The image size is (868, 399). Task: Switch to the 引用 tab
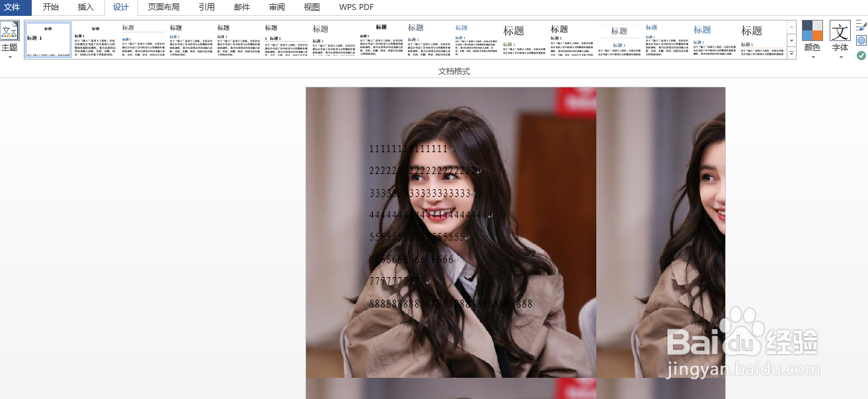(x=207, y=7)
